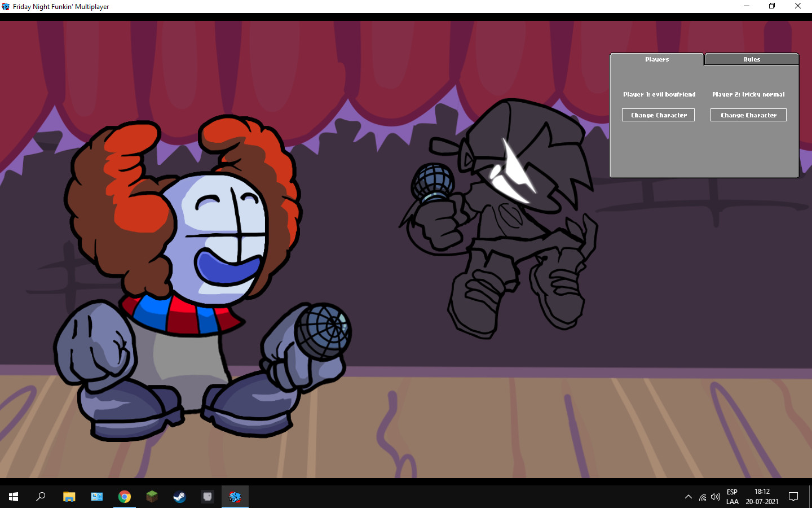Image resolution: width=812 pixels, height=508 pixels.
Task: Open the network status tray icon
Action: 703,497
